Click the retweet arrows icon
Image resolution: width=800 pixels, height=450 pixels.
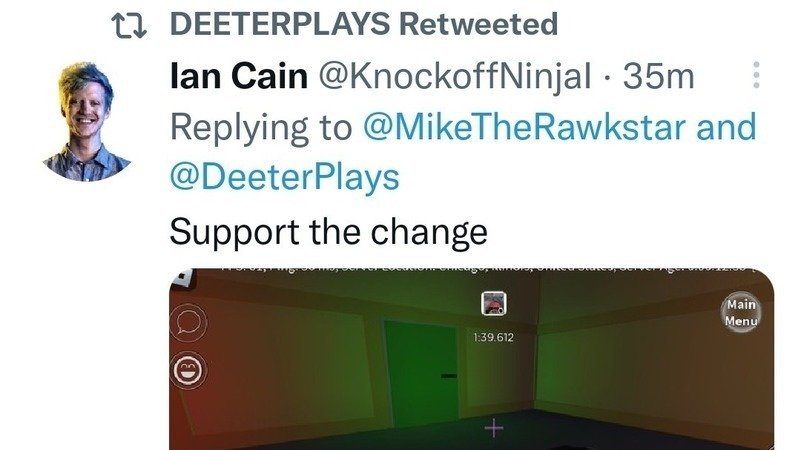click(x=129, y=26)
